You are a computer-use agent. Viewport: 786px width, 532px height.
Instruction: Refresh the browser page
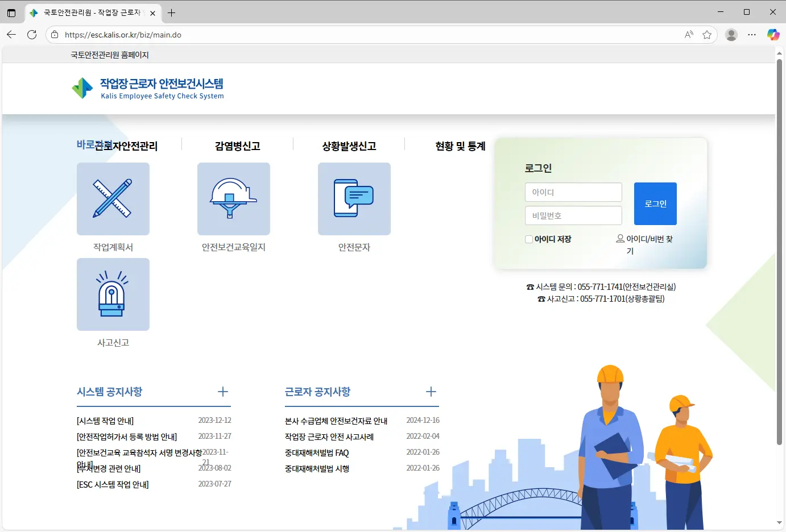[x=32, y=35]
